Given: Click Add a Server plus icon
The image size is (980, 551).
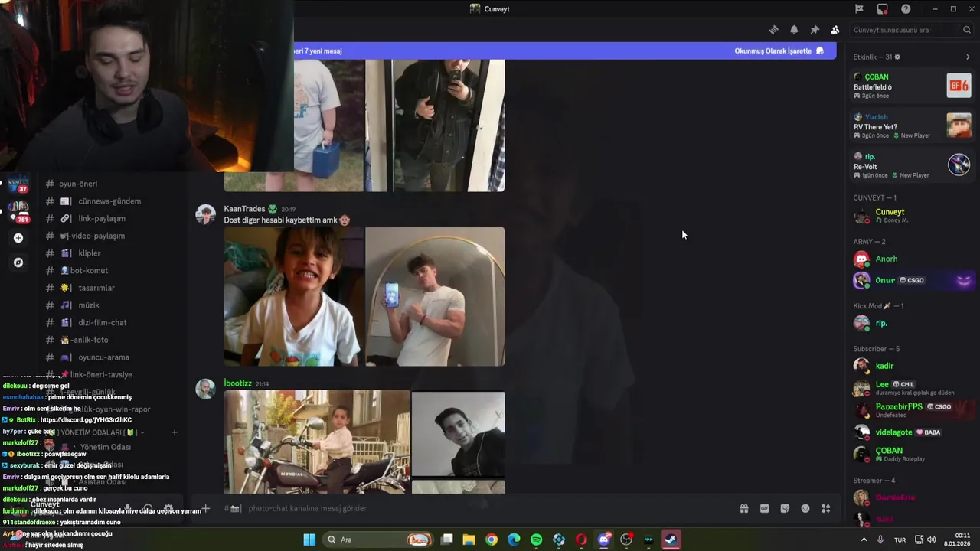Looking at the screenshot, I should pyautogui.click(x=18, y=238).
